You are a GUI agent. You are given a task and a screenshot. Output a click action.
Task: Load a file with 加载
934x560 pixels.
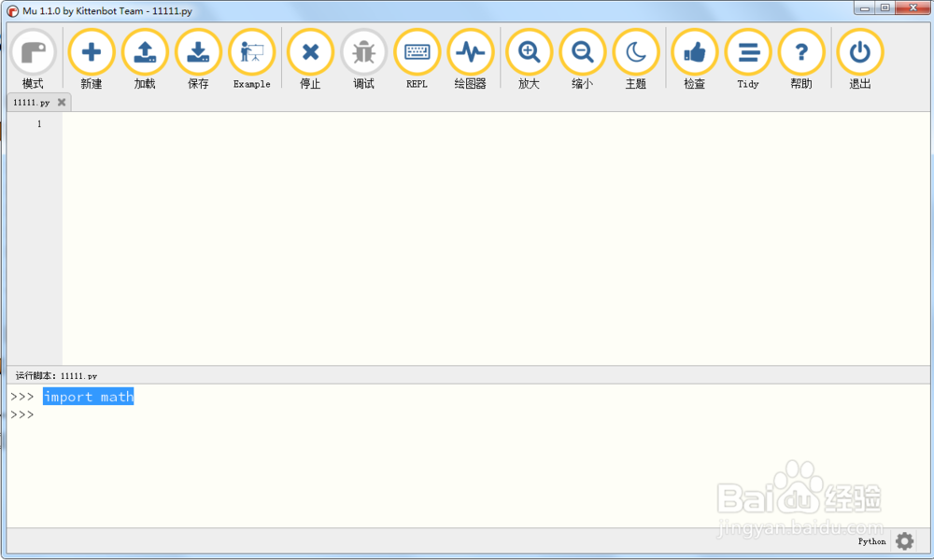pyautogui.click(x=145, y=60)
